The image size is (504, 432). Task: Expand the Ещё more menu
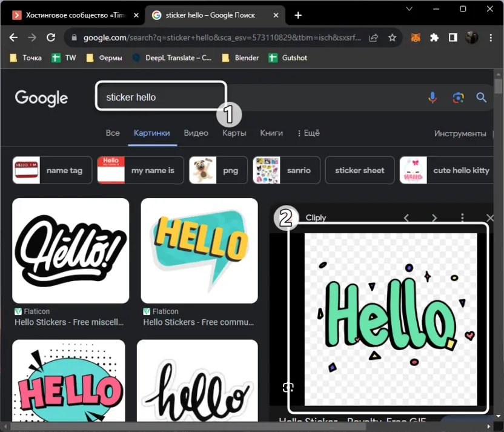pyautogui.click(x=308, y=133)
